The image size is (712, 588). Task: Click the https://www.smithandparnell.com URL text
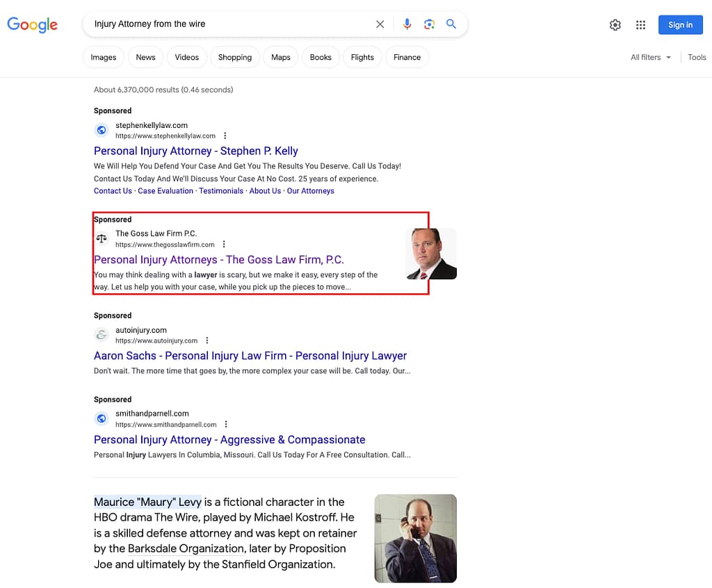click(165, 425)
